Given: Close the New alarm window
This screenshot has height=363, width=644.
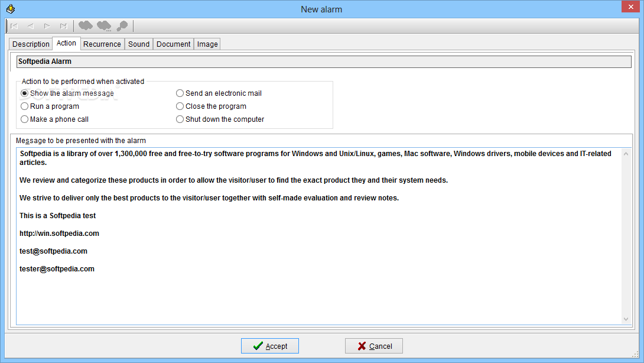Looking at the screenshot, I should (631, 7).
